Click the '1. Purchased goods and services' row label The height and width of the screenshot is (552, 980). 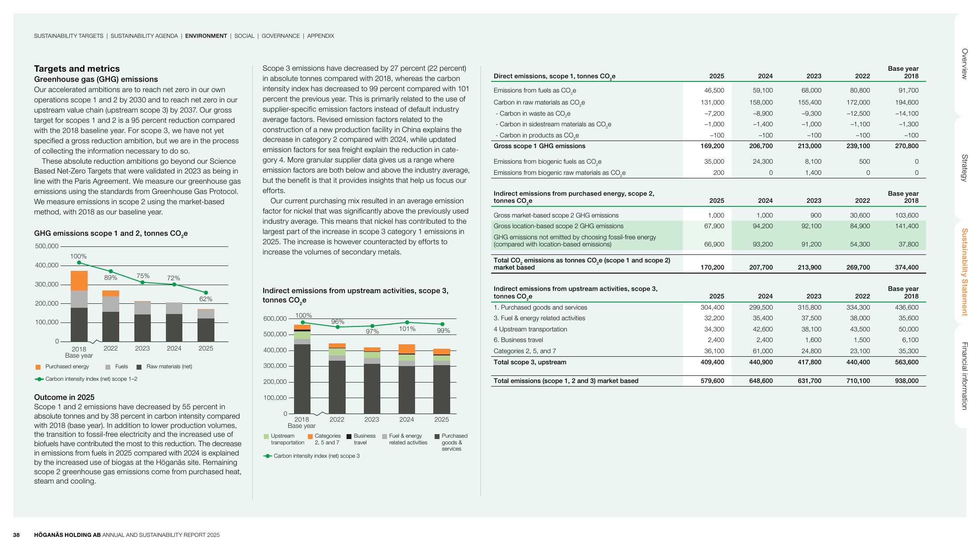(540, 307)
